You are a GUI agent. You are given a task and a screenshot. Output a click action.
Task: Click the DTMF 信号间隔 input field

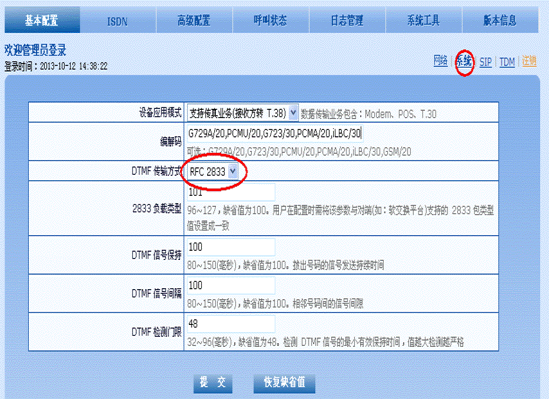click(x=231, y=285)
